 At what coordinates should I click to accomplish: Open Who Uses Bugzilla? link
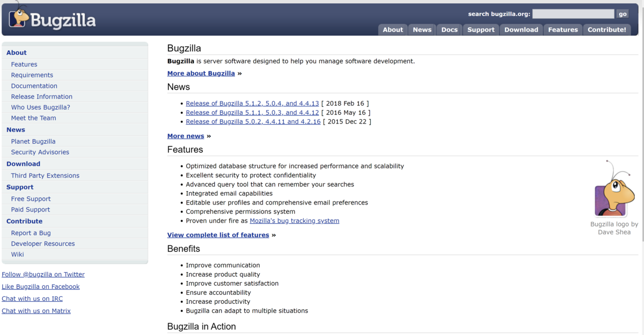41,107
